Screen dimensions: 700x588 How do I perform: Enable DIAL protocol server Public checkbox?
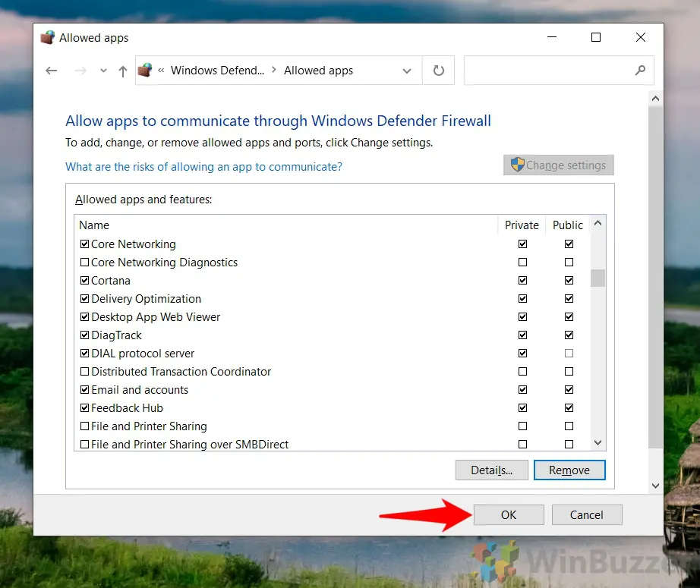[569, 354]
